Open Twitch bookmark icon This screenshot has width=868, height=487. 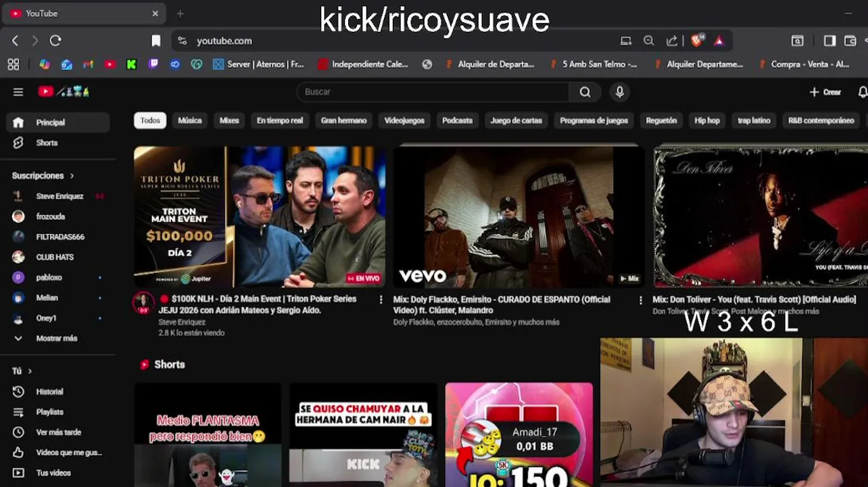point(153,64)
